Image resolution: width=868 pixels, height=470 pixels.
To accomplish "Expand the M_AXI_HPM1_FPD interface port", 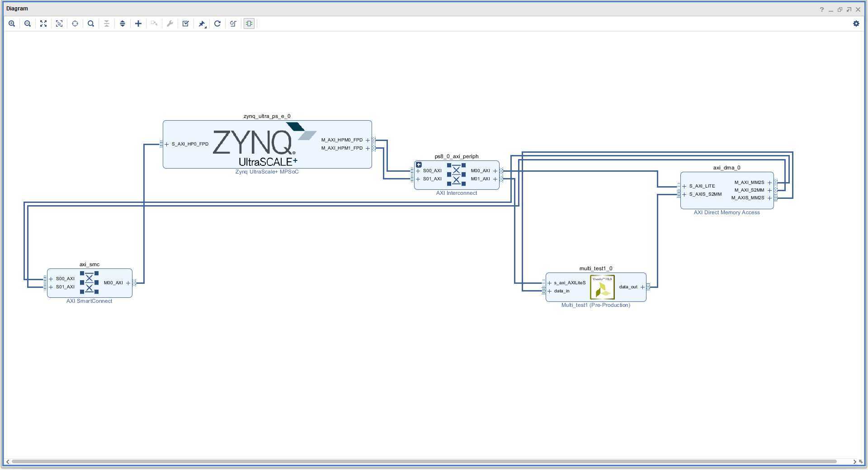I will [368, 148].
